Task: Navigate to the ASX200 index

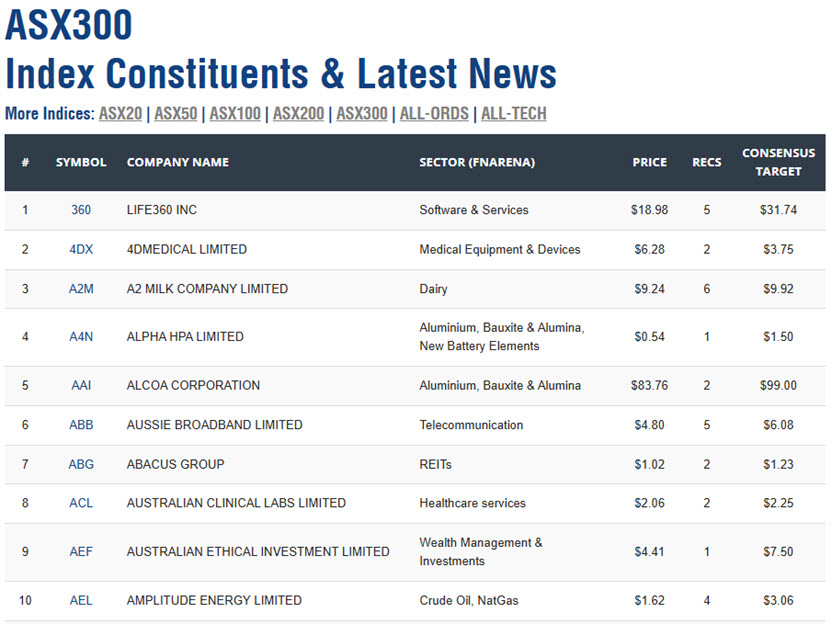Action: [x=298, y=113]
